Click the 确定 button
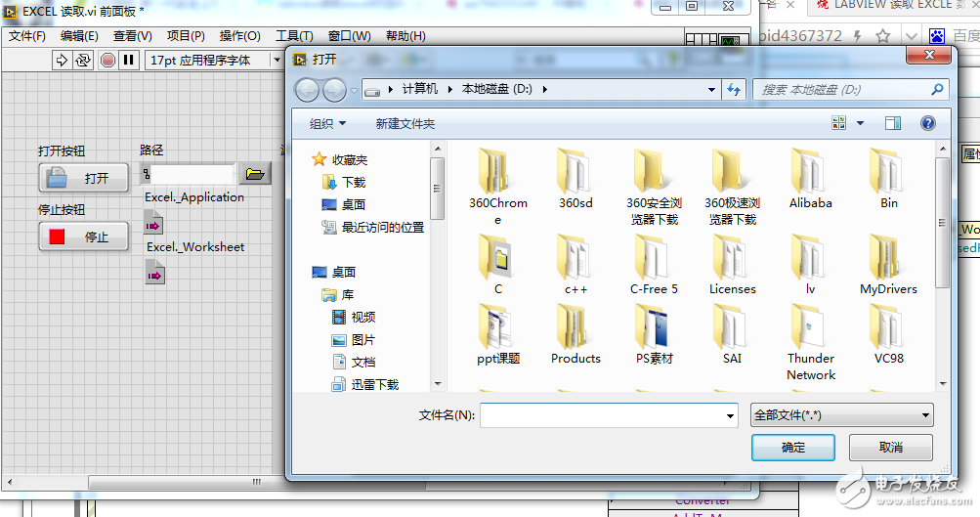Image resolution: width=980 pixels, height=517 pixels. 793,448
